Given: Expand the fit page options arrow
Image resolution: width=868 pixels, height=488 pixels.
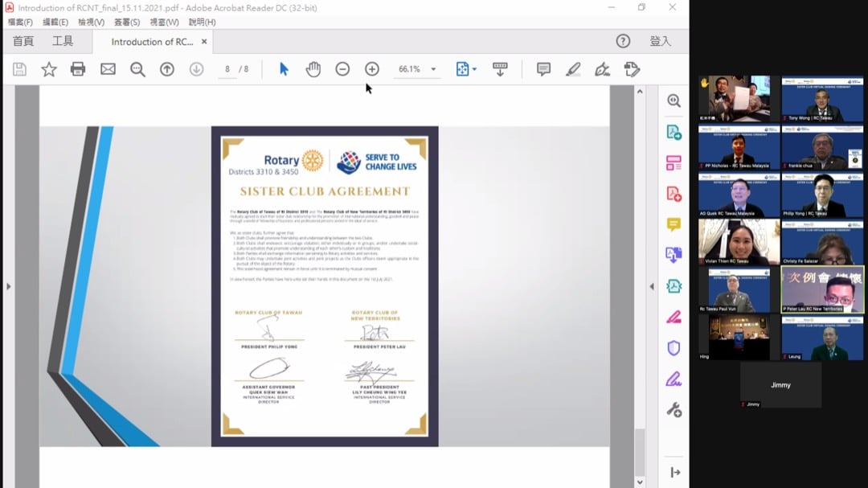Looking at the screenshot, I should pyautogui.click(x=474, y=69).
